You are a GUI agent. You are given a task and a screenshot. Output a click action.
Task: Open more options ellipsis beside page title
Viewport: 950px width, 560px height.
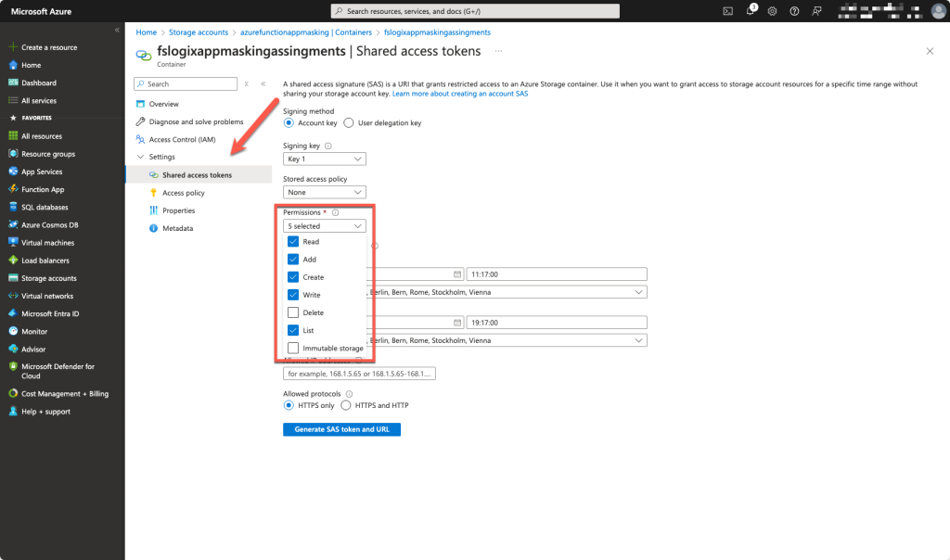pyautogui.click(x=498, y=51)
